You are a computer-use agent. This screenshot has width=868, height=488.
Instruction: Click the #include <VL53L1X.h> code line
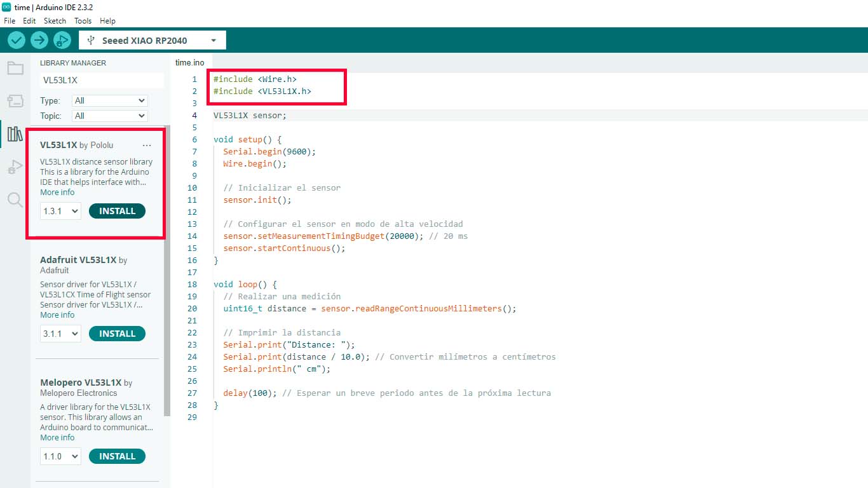[x=262, y=91]
